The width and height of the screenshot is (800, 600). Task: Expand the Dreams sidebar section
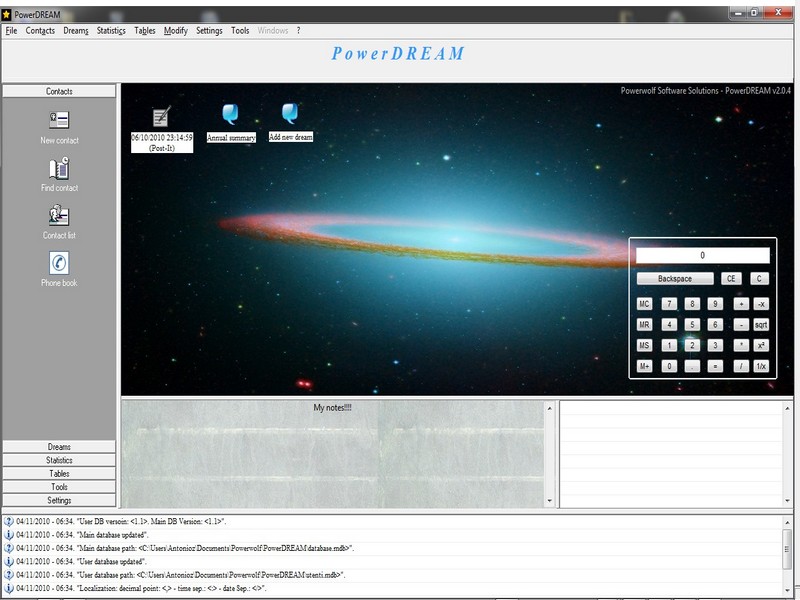[x=59, y=447]
